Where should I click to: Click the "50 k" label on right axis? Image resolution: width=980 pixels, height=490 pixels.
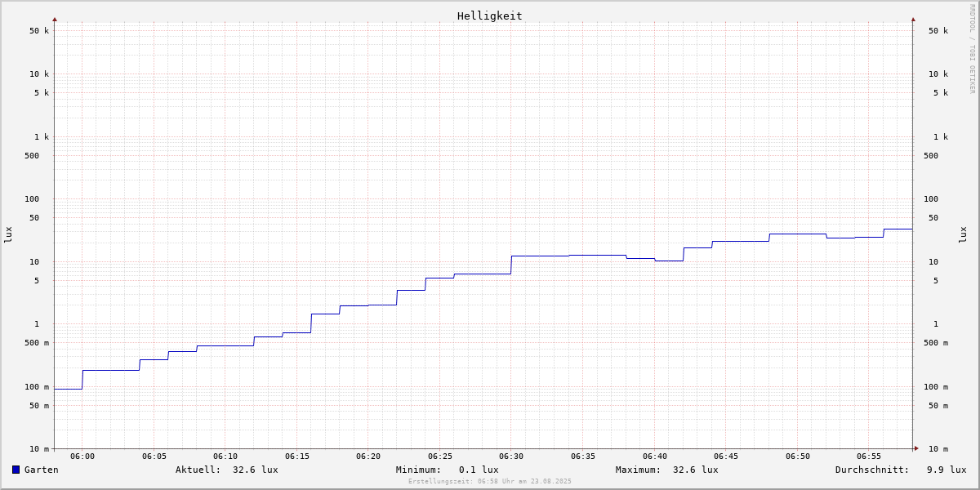[938, 31]
